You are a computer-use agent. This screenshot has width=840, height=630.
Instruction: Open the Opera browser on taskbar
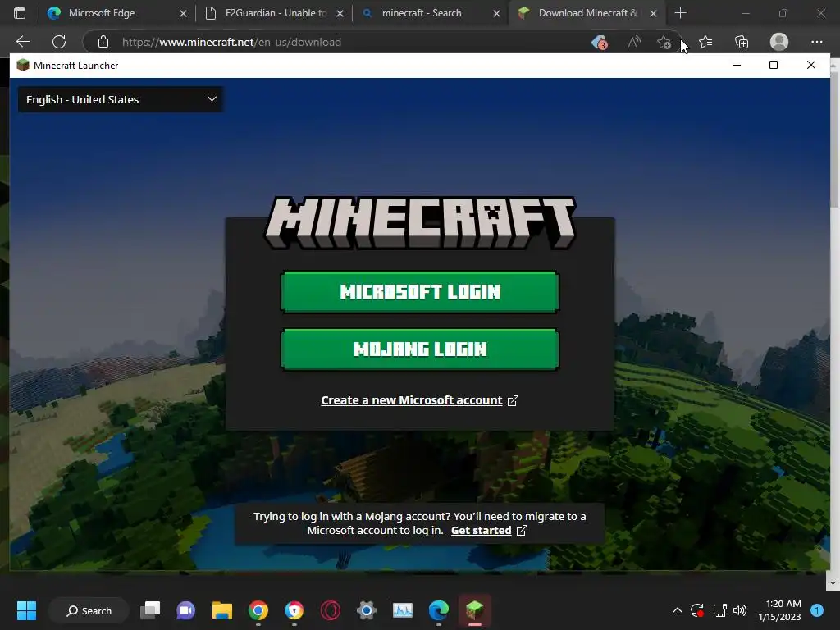[x=331, y=610]
